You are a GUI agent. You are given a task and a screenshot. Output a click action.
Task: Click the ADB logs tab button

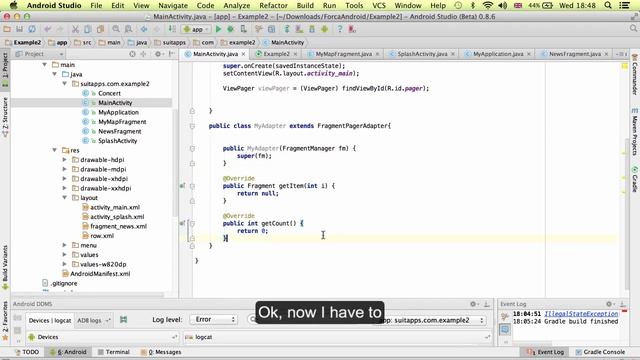point(93,320)
